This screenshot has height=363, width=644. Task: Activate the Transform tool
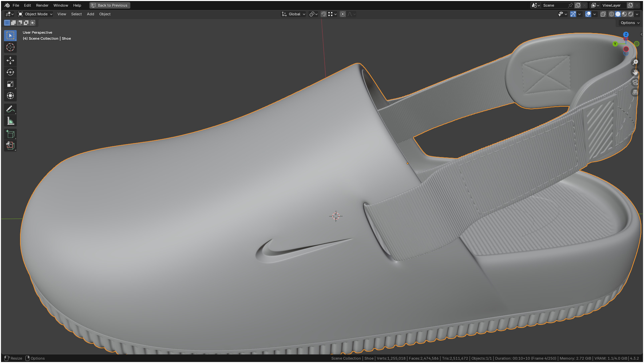click(x=10, y=96)
